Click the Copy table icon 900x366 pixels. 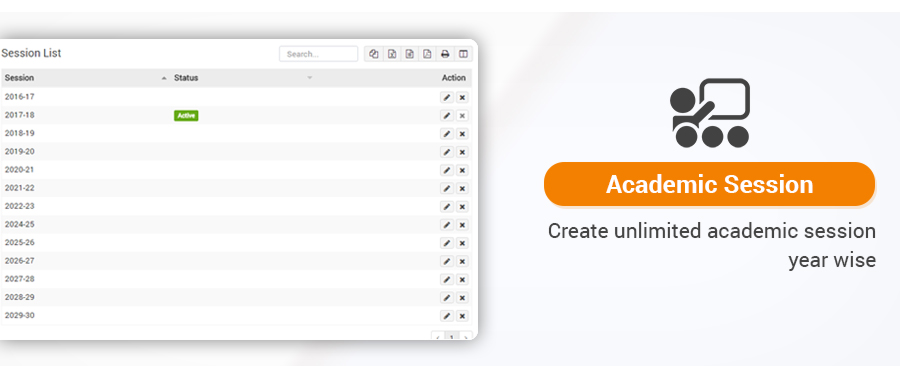tap(374, 54)
